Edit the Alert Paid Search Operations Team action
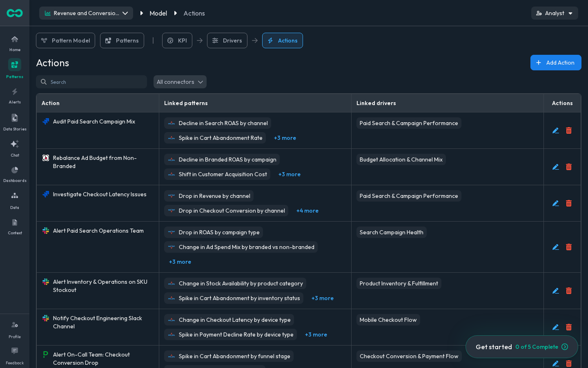 pyautogui.click(x=556, y=247)
